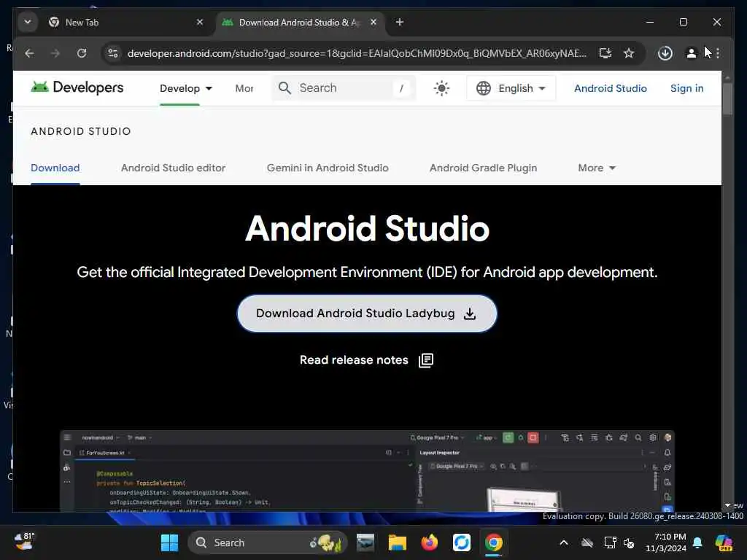Click Sign in
Screen dimensions: 747x560
(686, 88)
